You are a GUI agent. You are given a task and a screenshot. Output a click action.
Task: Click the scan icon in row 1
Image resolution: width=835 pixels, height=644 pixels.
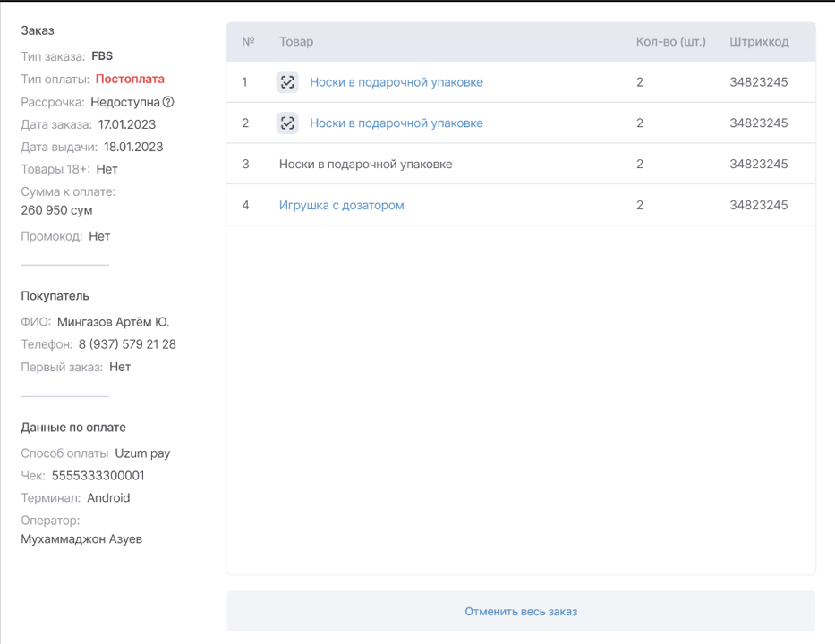[x=286, y=82]
